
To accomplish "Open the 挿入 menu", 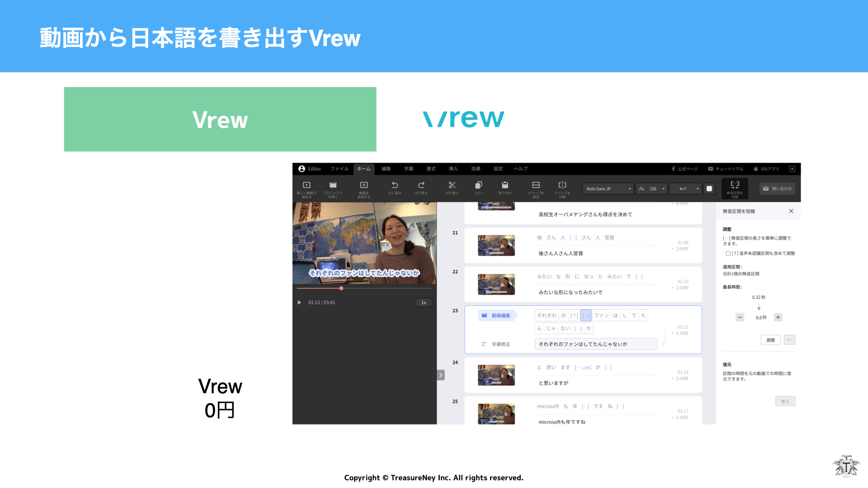I will pyautogui.click(x=453, y=169).
